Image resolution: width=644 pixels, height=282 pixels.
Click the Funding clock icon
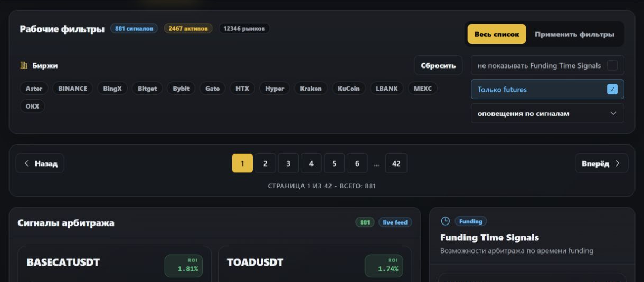pos(445,221)
